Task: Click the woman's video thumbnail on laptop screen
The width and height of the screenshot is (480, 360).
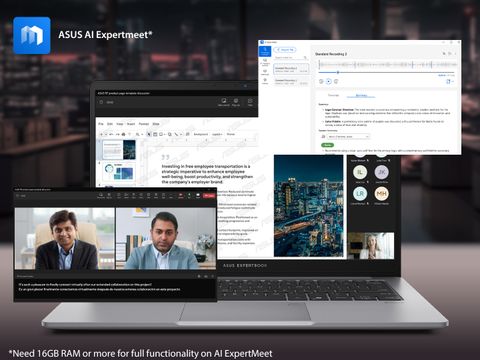Action: (371, 246)
